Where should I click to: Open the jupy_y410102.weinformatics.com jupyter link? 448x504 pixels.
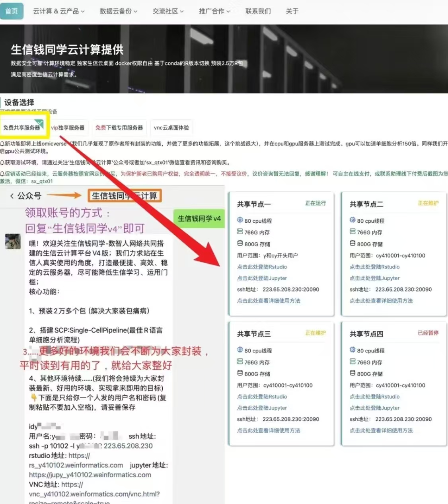click(90, 475)
